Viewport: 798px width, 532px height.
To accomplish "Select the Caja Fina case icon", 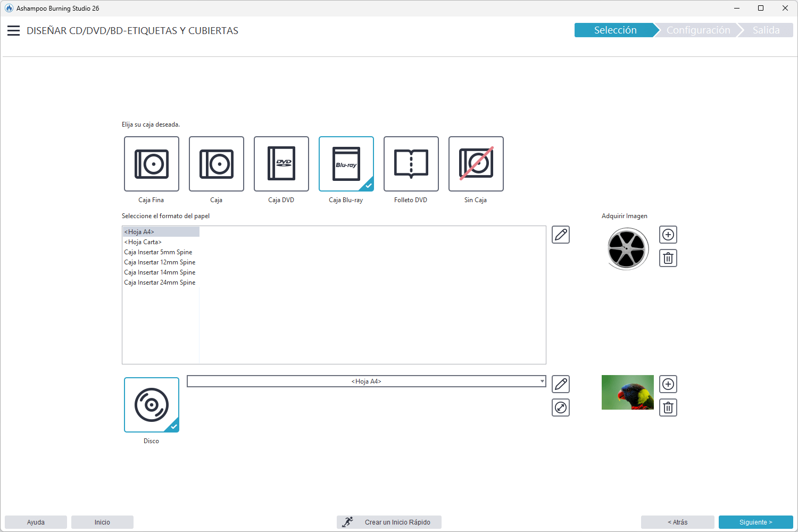I will click(x=152, y=164).
